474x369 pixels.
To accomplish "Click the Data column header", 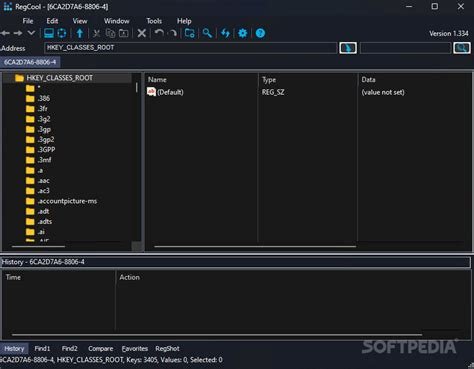I will [414, 80].
